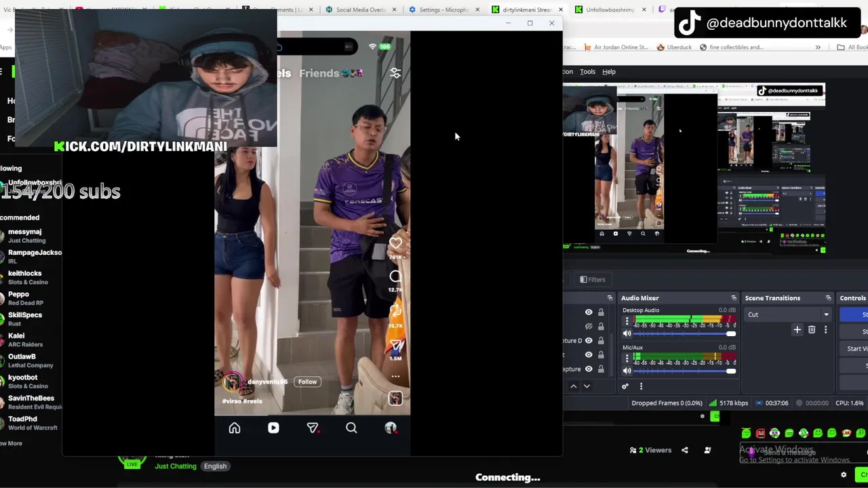Lock the second source in the list
Image resolution: width=868 pixels, height=488 pixels.
point(601,326)
